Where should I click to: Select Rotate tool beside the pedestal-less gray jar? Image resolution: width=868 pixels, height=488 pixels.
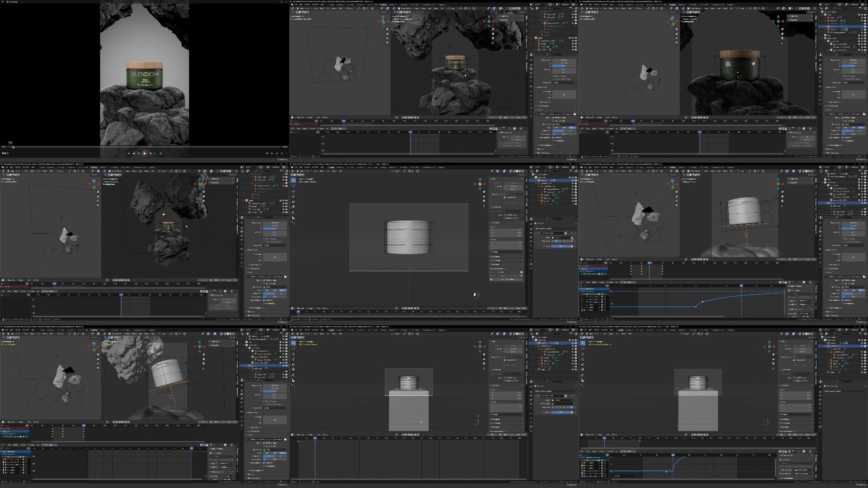293,196
